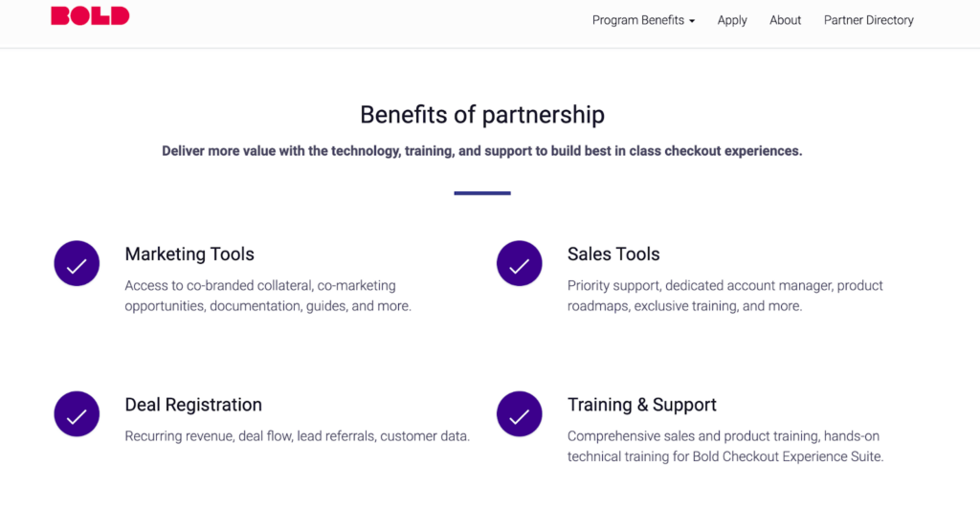Click the Deal Registration checkmark icon
This screenshot has width=980, height=510.
(x=77, y=413)
